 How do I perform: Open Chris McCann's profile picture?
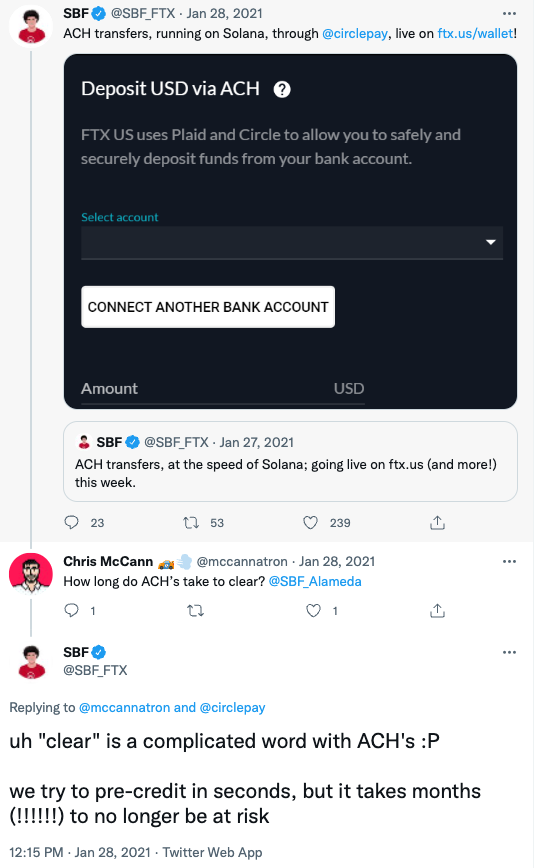click(31, 574)
